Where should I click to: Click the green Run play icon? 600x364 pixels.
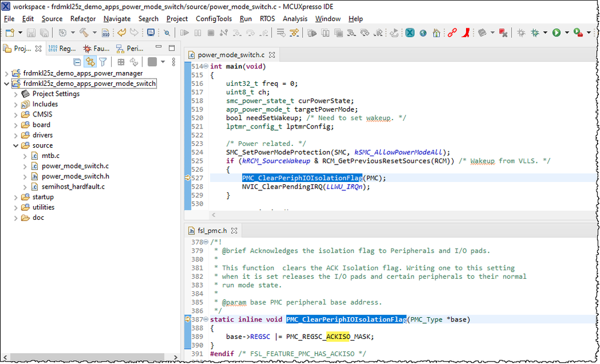pos(556,33)
